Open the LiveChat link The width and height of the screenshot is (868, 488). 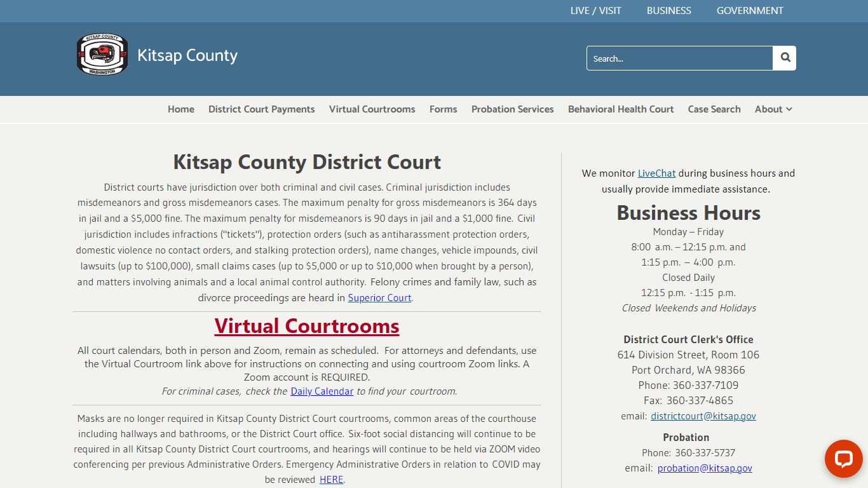[x=657, y=173]
